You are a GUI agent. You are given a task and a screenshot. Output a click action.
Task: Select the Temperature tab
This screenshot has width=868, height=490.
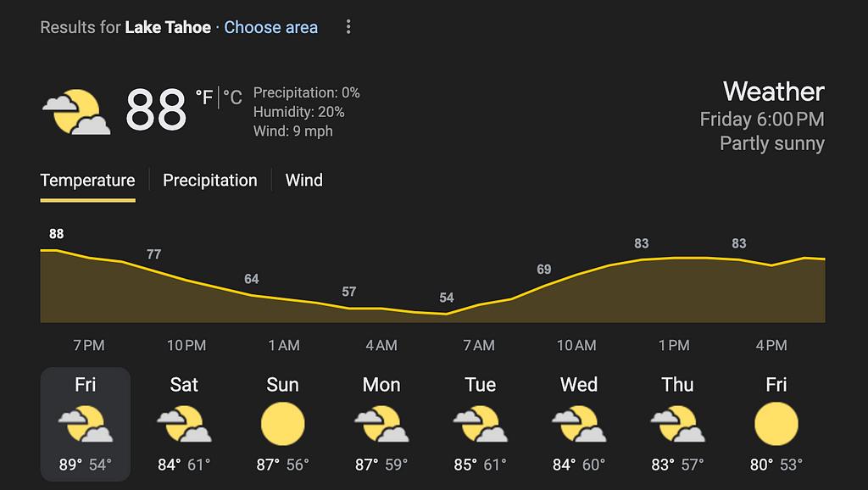[x=87, y=181]
